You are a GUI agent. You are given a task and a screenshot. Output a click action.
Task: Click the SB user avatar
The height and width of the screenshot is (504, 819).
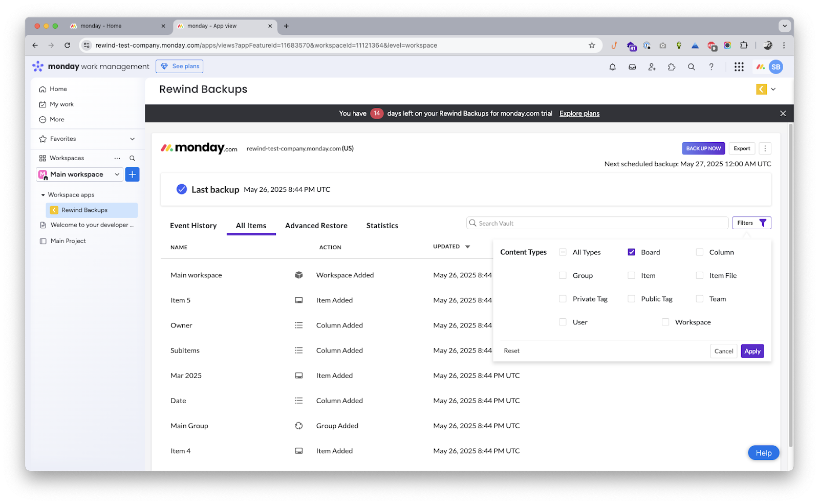[776, 67]
